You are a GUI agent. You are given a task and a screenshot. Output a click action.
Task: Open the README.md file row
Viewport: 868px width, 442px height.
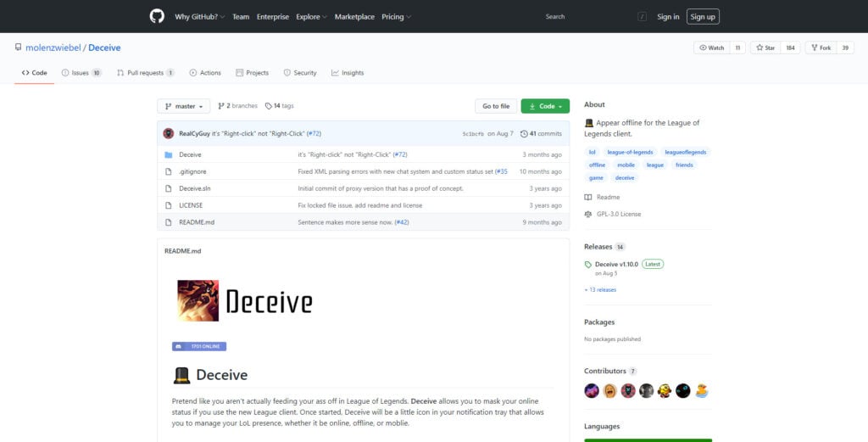363,222
